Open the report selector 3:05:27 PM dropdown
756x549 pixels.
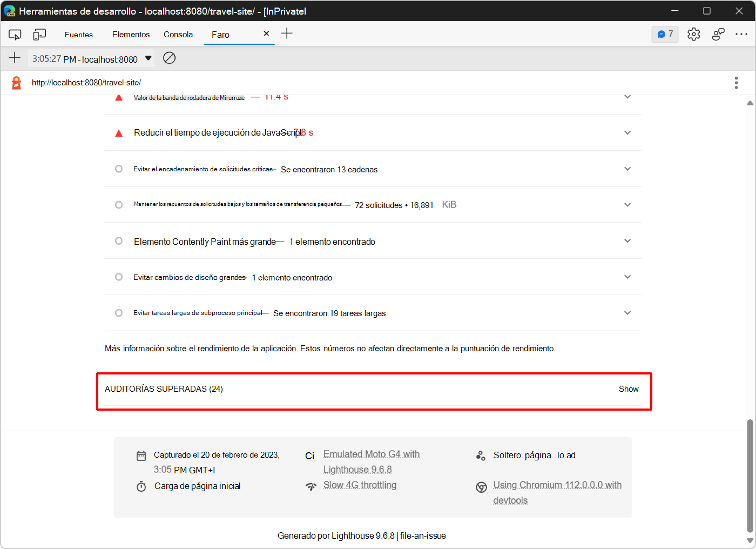point(91,58)
